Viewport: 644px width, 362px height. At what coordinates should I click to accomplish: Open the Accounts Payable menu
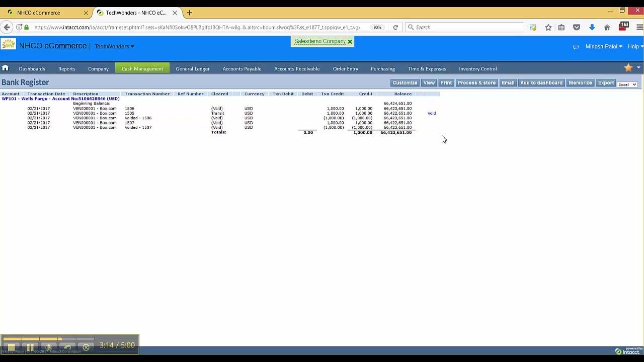(x=242, y=68)
